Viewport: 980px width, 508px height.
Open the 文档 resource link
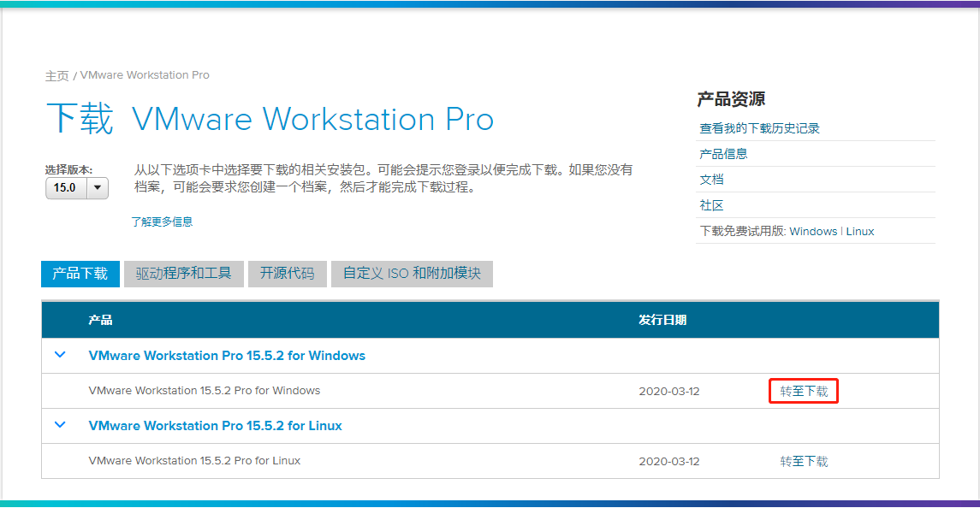pos(711,180)
